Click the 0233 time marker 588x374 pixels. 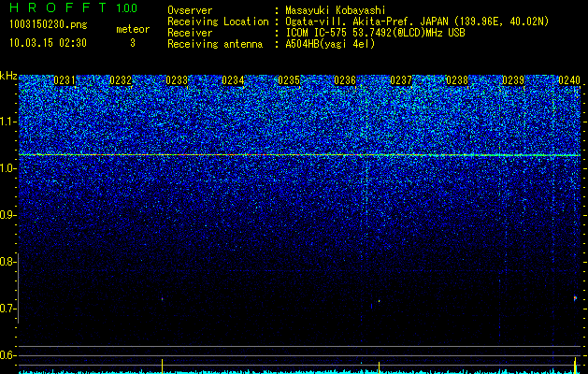[x=177, y=80]
